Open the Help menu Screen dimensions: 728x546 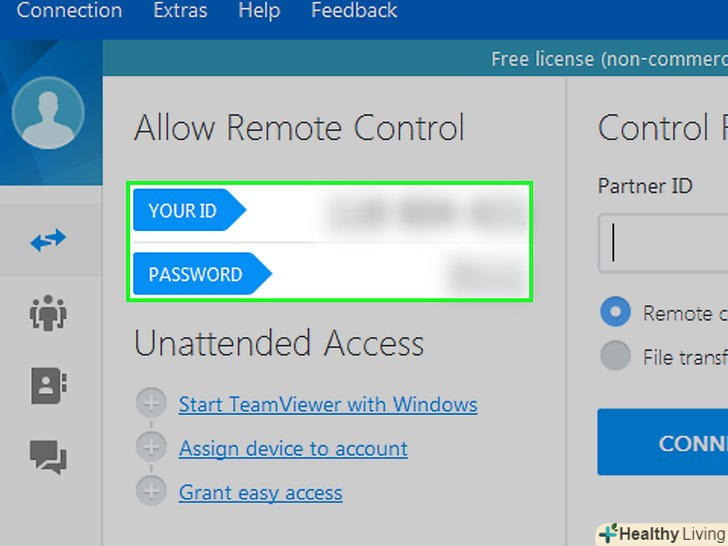tap(259, 12)
